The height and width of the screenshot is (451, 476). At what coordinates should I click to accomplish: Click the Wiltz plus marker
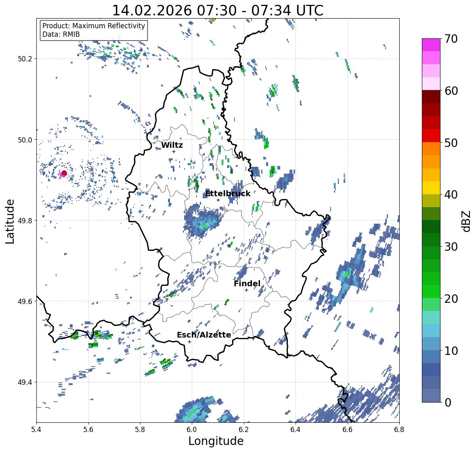point(174,151)
